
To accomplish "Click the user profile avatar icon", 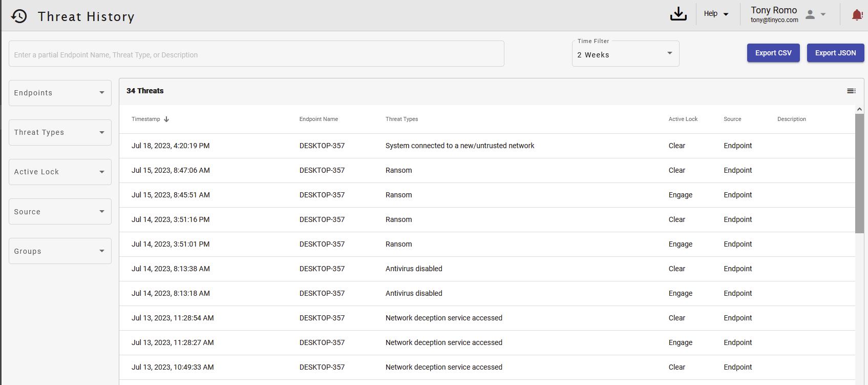I will (810, 14).
